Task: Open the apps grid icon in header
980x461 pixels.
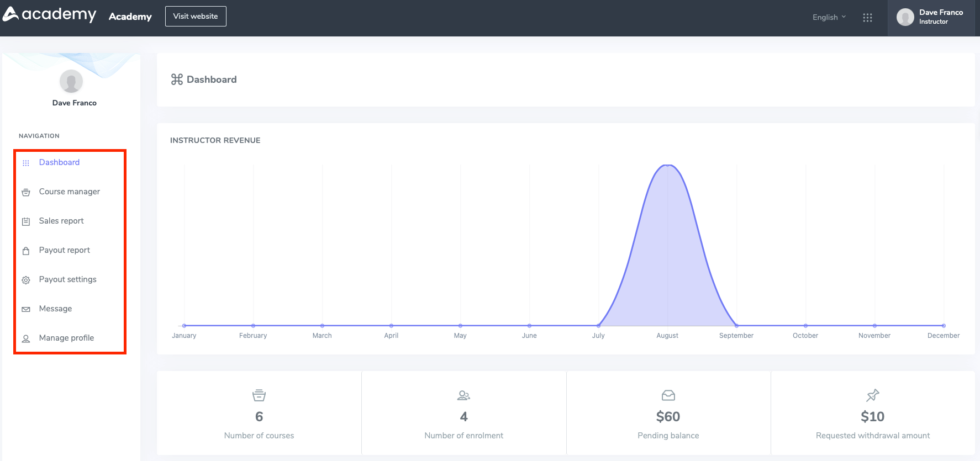Action: coord(867,18)
